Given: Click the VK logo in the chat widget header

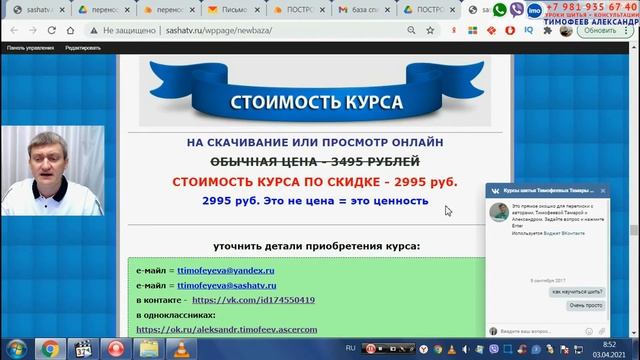Looking at the screenshot, I should pos(495,191).
